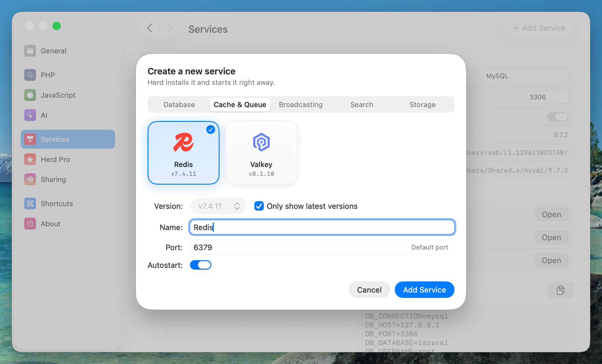The width and height of the screenshot is (602, 364).
Task: Click the Redis logo card
Action: point(184,153)
